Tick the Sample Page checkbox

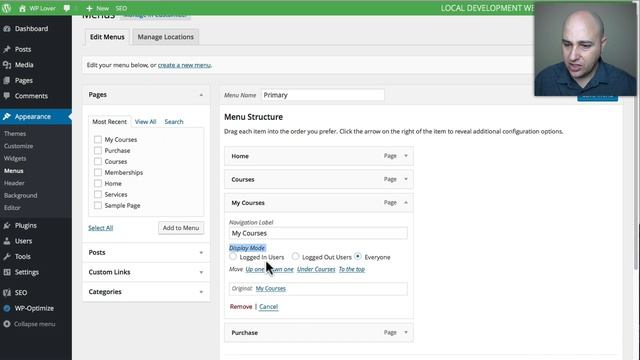(98, 205)
